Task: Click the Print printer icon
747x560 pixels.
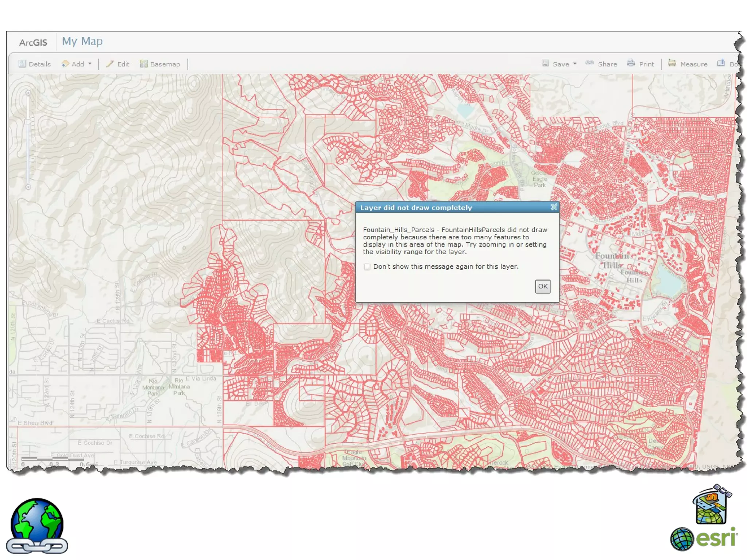Action: (x=631, y=63)
